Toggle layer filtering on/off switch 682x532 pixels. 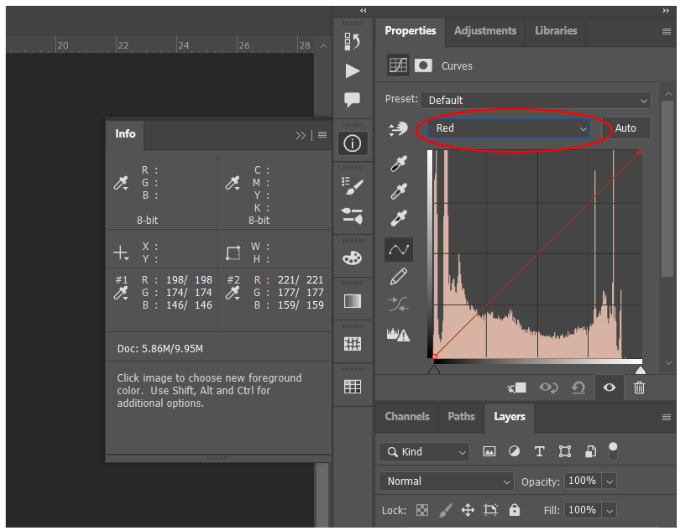(613, 451)
